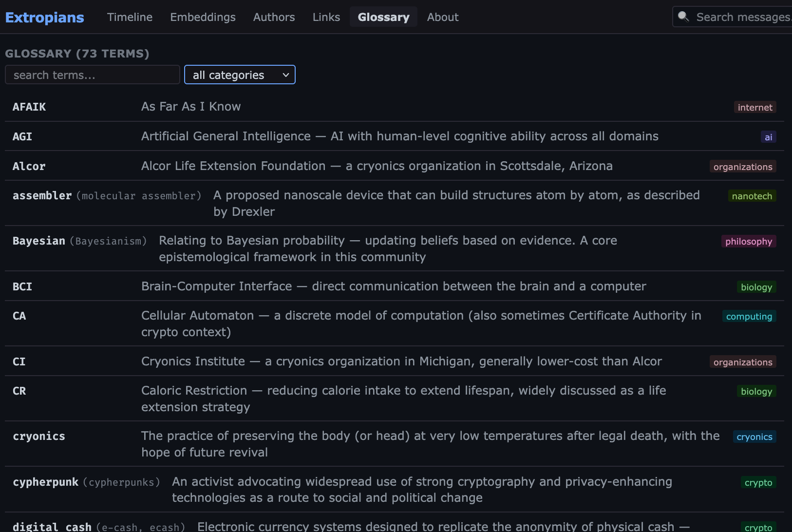Image resolution: width=792 pixels, height=532 pixels.
Task: Open the Timeline tab
Action: (130, 17)
